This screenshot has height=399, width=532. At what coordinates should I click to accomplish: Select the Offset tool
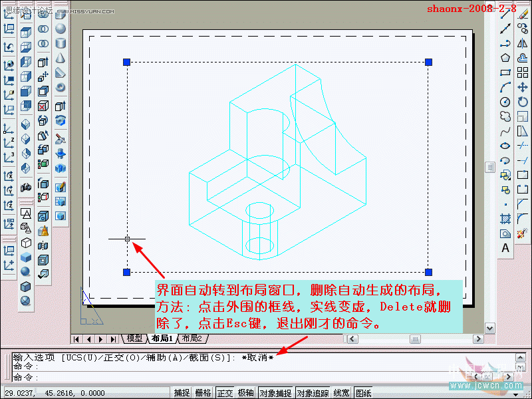[523, 58]
